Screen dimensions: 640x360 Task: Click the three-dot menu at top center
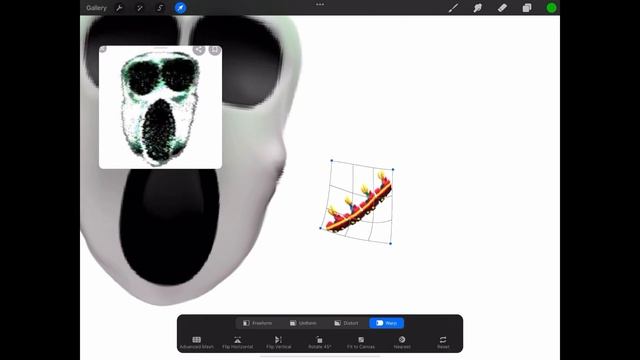(x=320, y=4)
